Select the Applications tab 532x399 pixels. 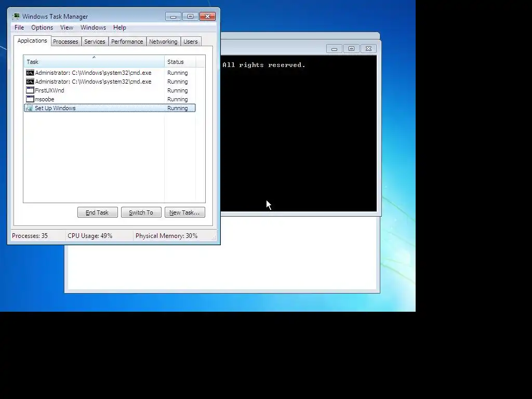point(32,41)
